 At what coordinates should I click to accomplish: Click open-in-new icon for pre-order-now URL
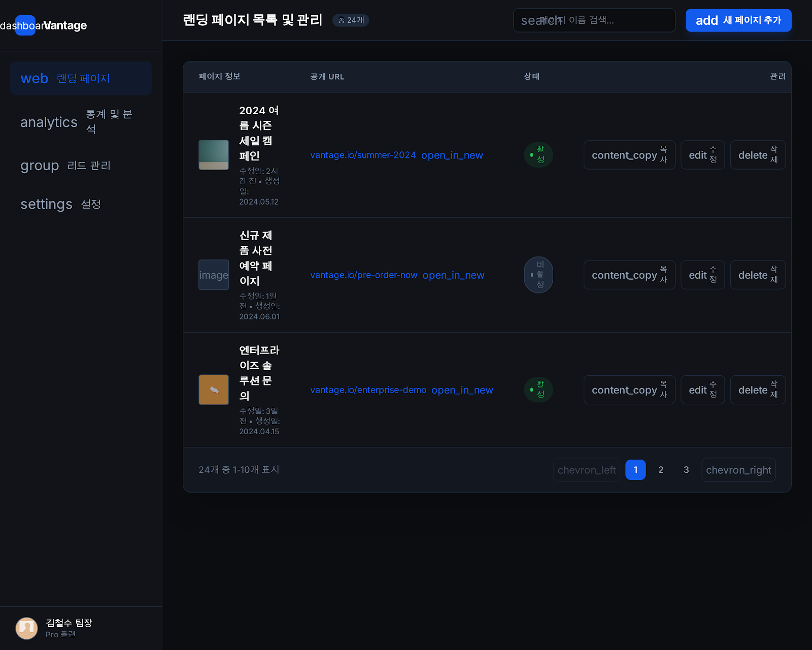pos(453,275)
